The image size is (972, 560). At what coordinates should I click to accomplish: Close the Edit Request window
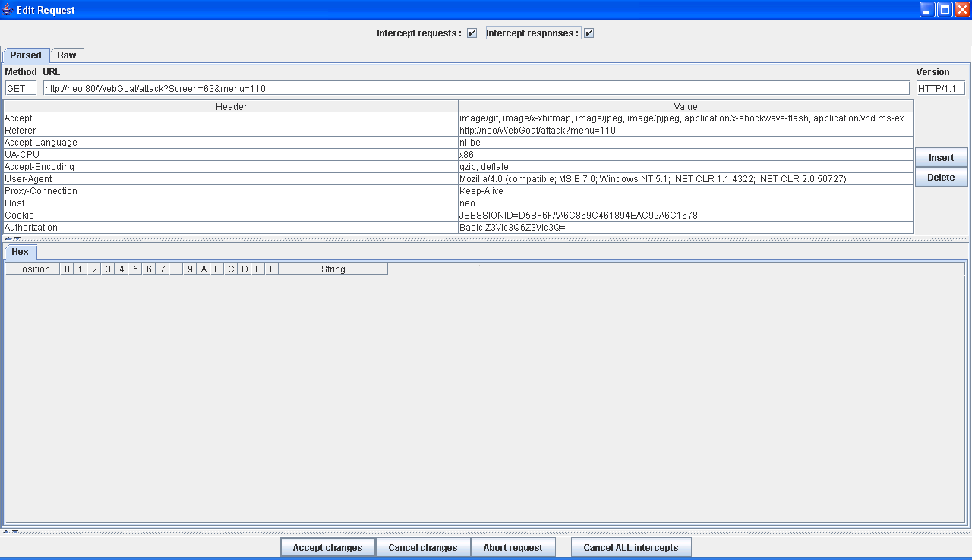click(x=961, y=10)
